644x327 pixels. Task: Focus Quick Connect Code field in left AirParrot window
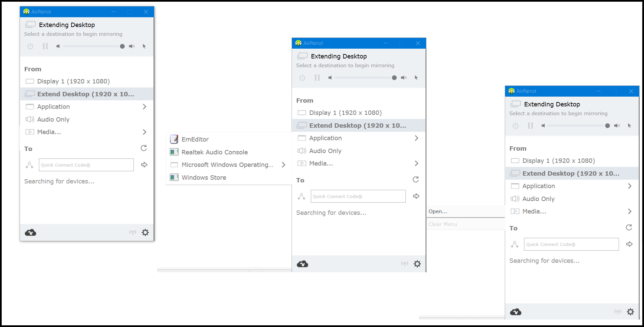pos(86,165)
